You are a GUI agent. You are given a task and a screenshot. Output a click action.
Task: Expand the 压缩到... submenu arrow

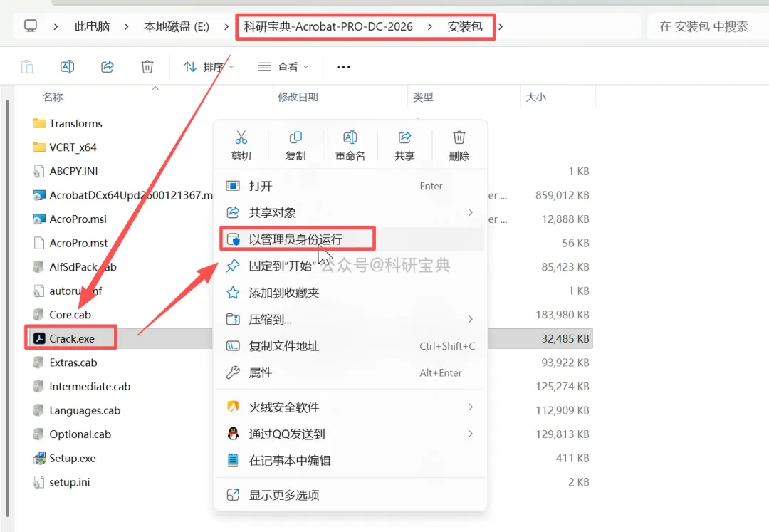tap(471, 319)
